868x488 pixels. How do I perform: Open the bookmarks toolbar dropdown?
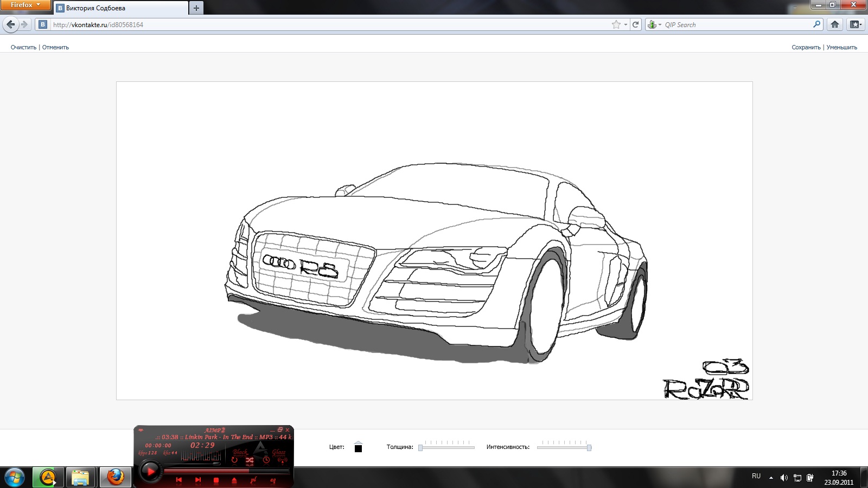click(x=856, y=24)
